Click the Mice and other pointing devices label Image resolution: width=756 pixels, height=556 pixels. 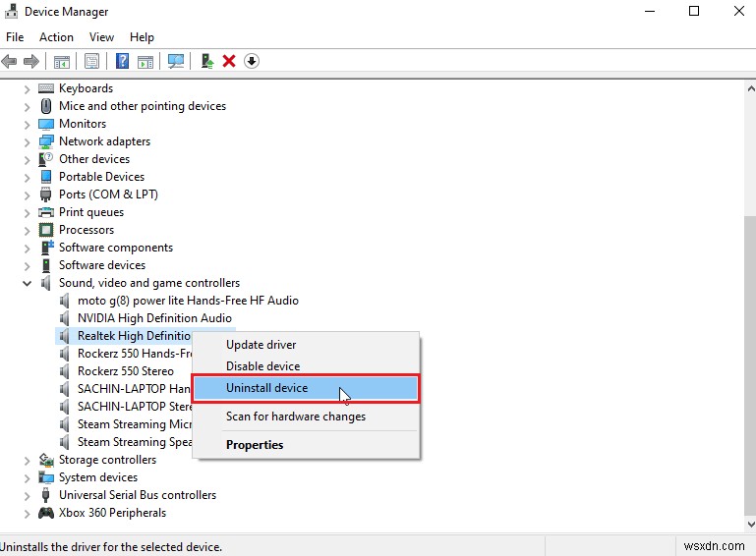(x=143, y=106)
